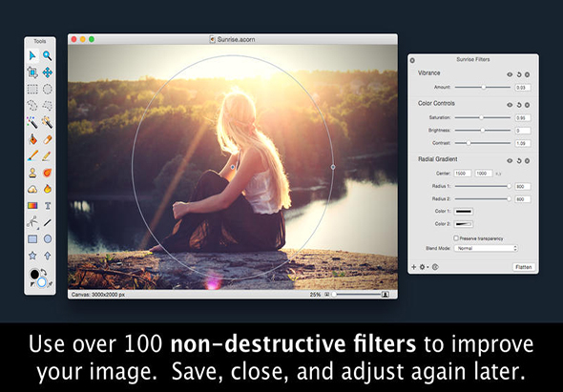This screenshot has width=563, height=392.
Task: Add a new filter with the plus button
Action: click(x=413, y=267)
